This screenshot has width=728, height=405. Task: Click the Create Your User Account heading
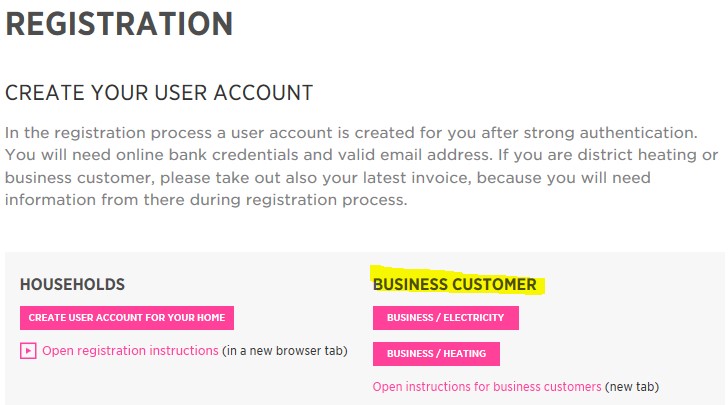[x=159, y=93]
